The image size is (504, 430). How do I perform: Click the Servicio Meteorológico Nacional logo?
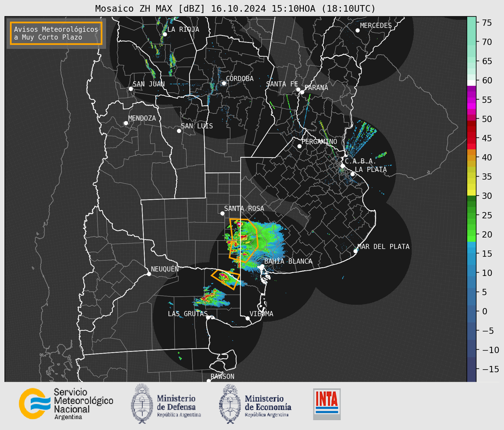66,404
